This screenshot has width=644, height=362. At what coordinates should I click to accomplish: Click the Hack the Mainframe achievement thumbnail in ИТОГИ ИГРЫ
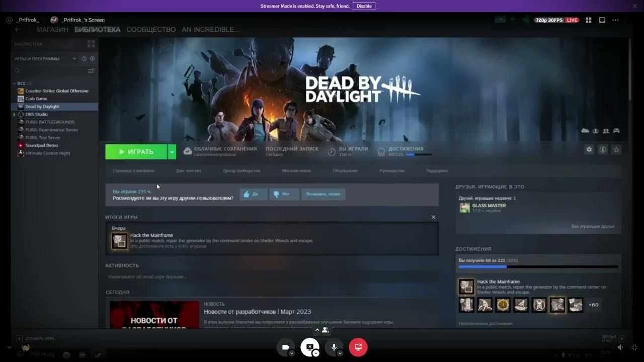tap(119, 241)
